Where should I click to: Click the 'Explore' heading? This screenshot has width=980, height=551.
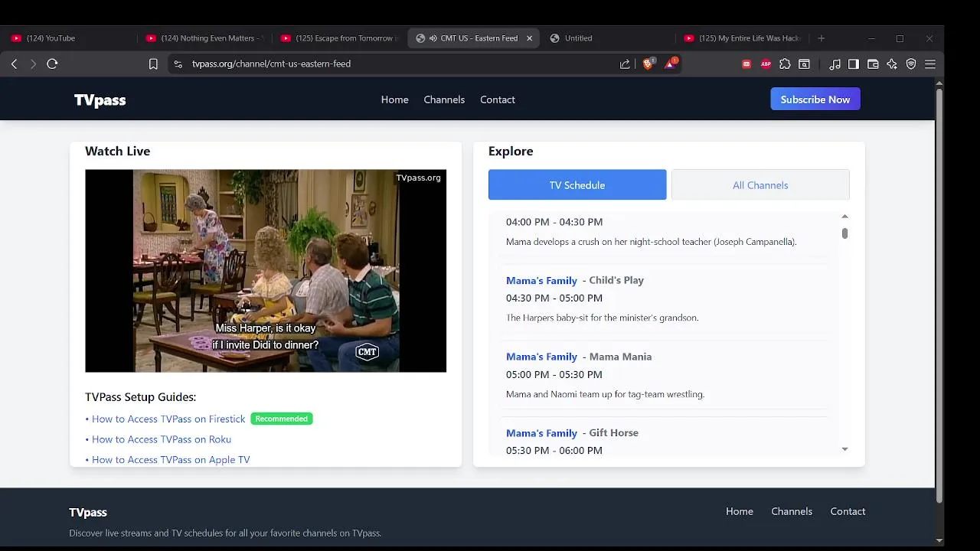[511, 152]
